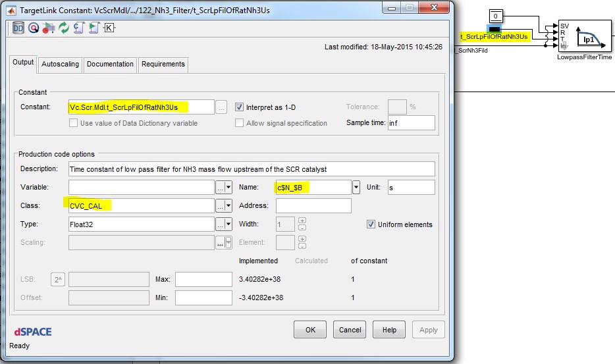Click the K constant block toolbar icon
Viewport: 615px width, 364px height.
(x=109, y=28)
